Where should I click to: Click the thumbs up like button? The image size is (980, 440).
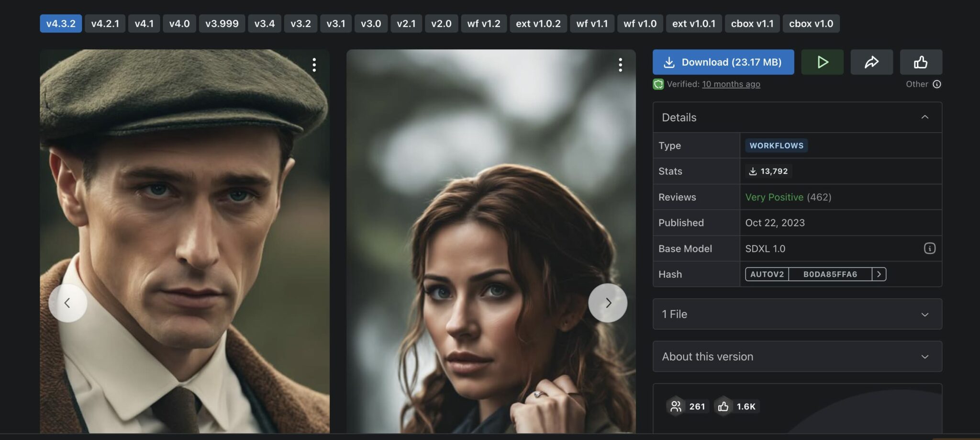point(921,62)
